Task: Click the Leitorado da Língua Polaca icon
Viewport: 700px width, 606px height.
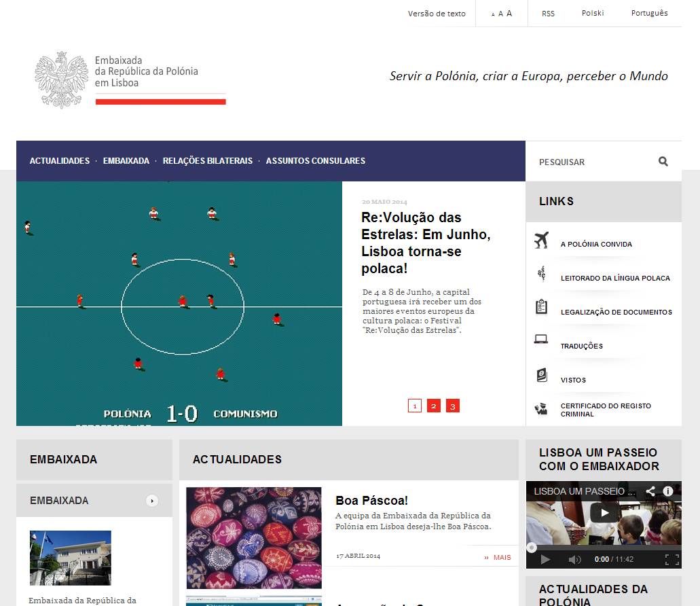Action: [x=541, y=274]
